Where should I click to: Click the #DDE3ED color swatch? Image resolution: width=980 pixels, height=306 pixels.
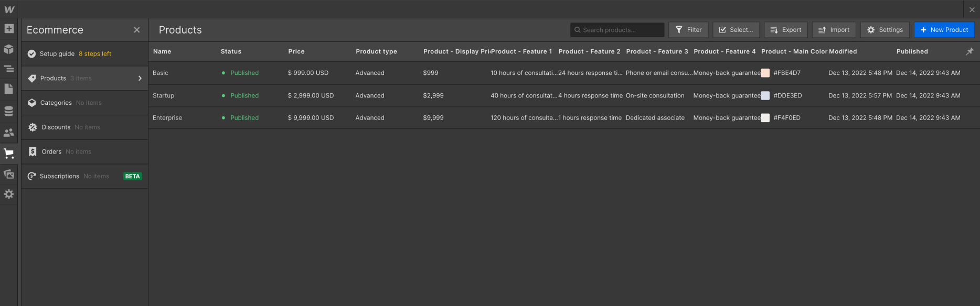coord(765,95)
